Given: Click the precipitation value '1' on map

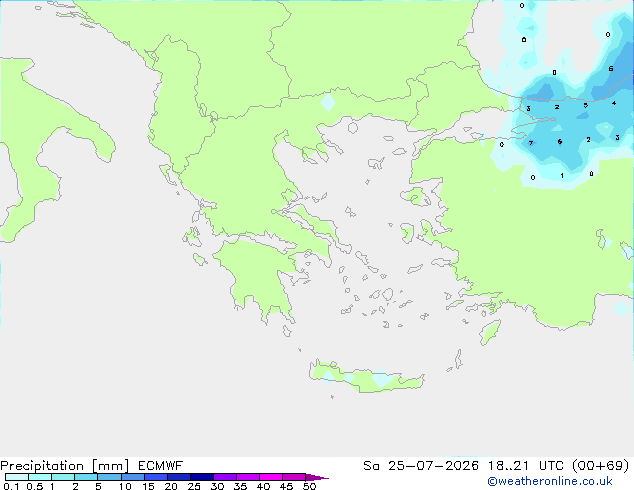Looking at the screenshot, I should [562, 175].
